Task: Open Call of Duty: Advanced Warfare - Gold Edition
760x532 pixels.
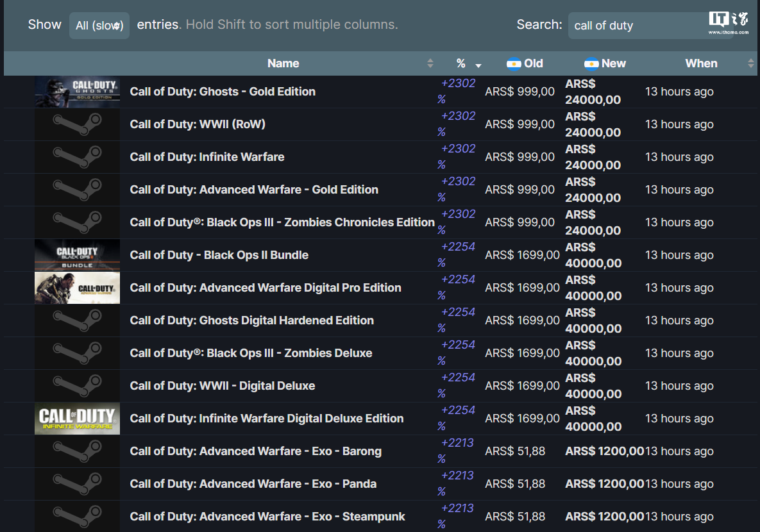Action: point(254,190)
